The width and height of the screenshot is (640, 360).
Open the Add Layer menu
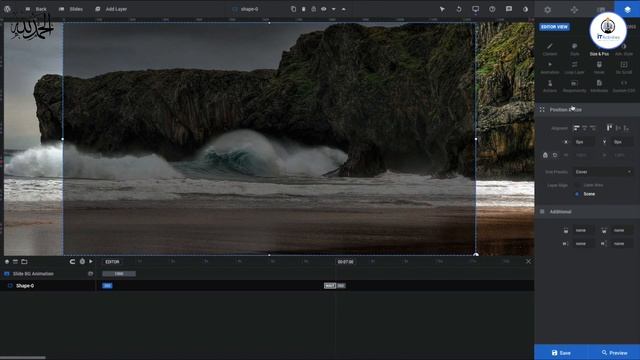click(x=111, y=9)
